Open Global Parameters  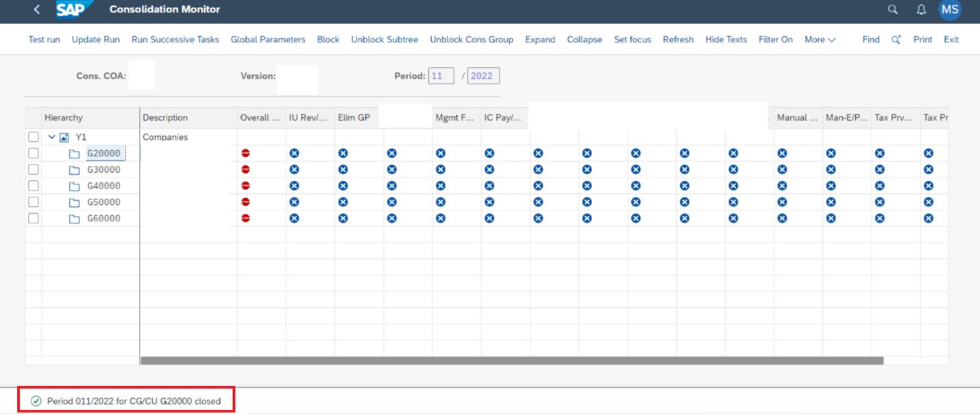point(268,40)
